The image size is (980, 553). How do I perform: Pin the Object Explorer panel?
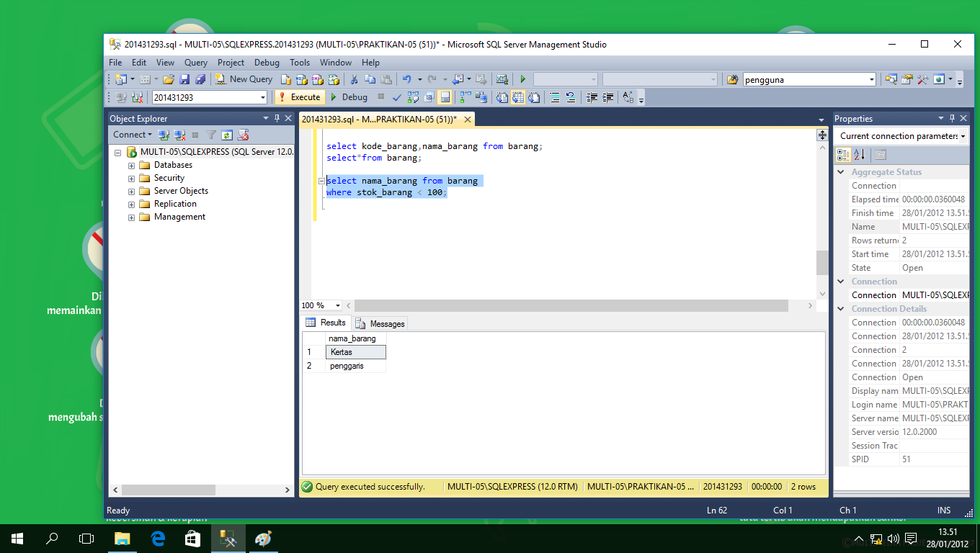pyautogui.click(x=277, y=118)
